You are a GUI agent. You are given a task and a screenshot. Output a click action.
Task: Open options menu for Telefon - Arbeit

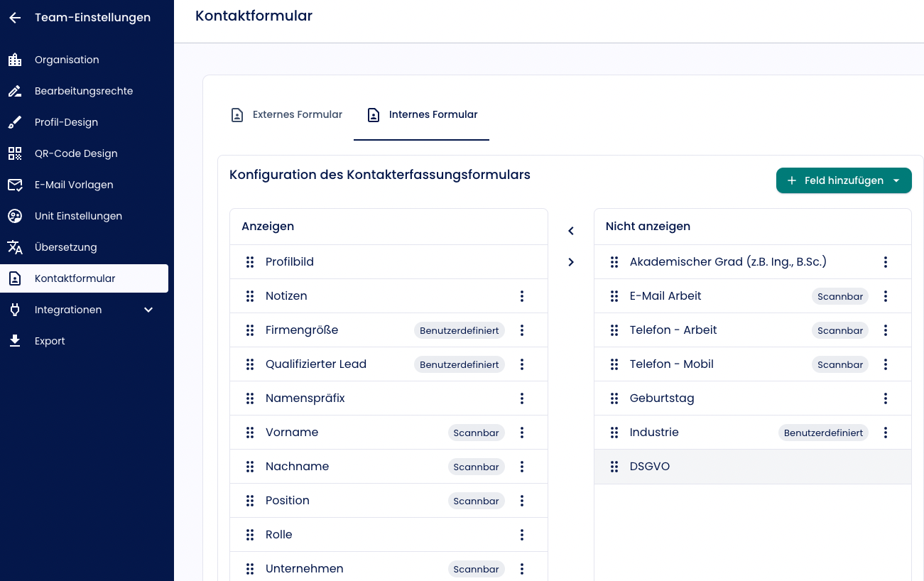[x=886, y=330]
